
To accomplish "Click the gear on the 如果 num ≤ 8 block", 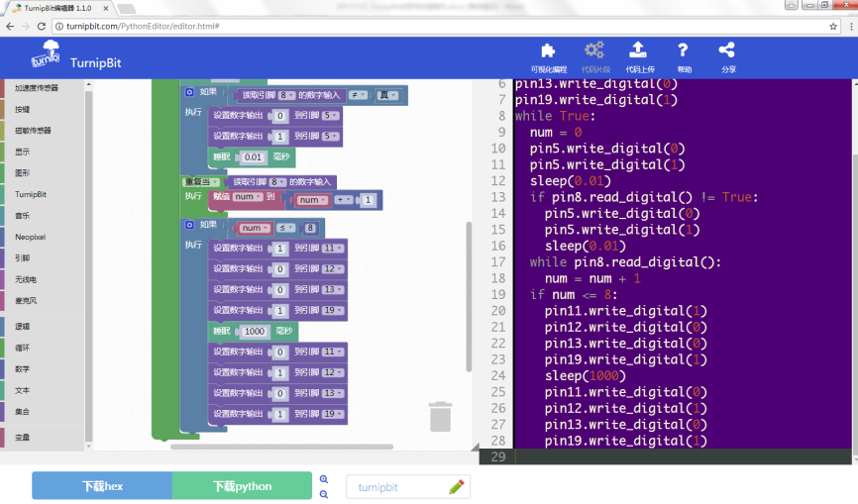I will point(189,225).
